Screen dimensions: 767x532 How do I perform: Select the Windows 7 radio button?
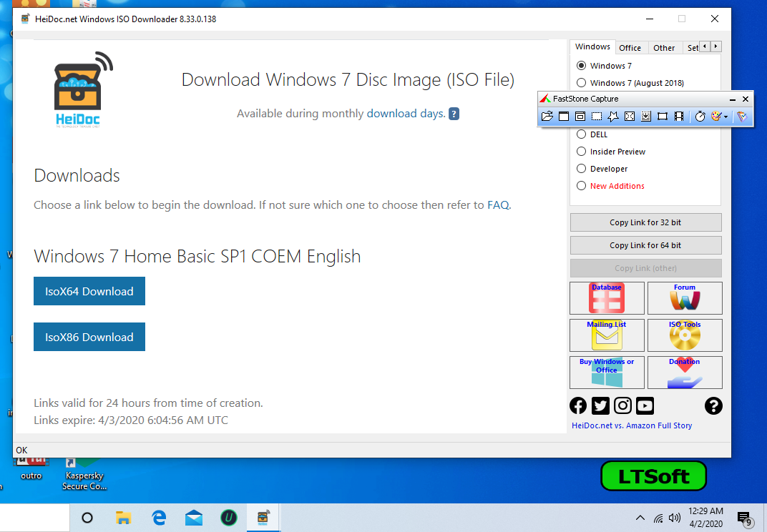[581, 66]
